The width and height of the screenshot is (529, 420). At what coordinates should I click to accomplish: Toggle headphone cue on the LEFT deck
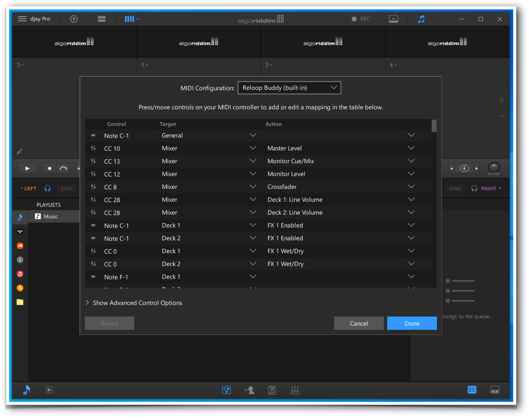point(48,188)
